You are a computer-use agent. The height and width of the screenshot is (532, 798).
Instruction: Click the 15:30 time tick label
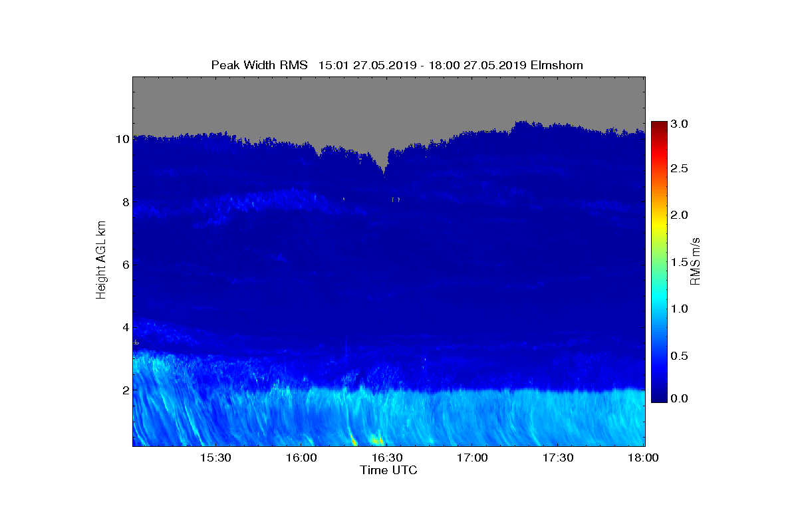215,458
